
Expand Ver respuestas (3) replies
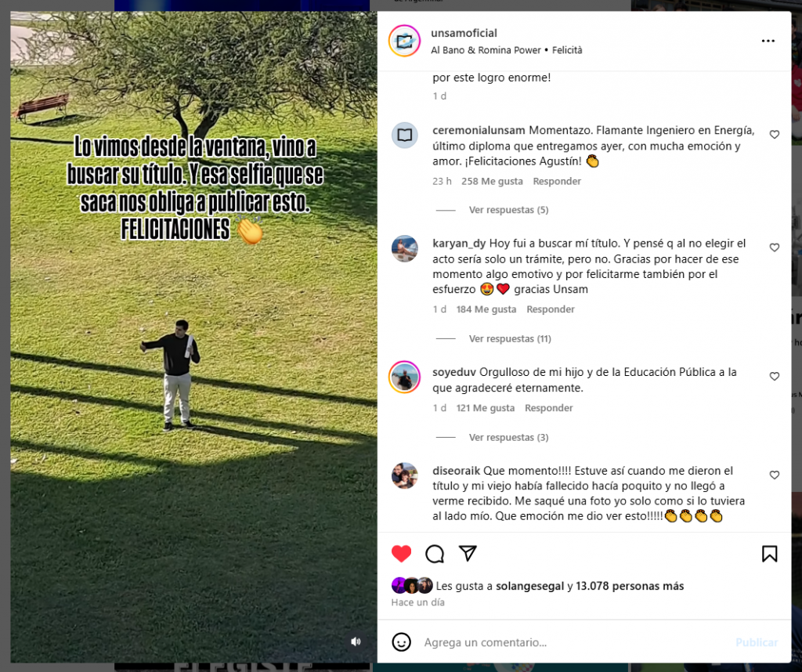tap(508, 437)
